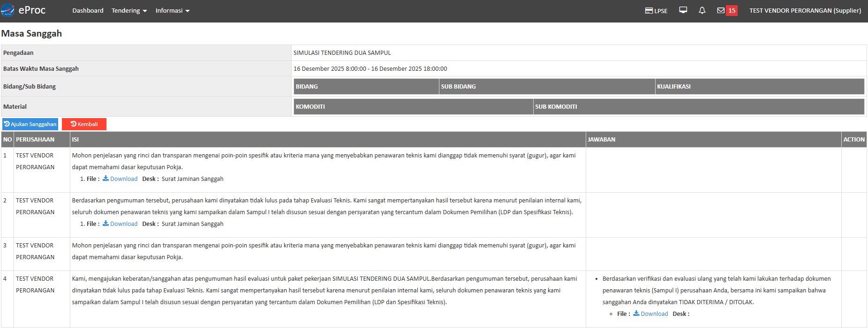Download the jawaban file in row 4
This screenshot has width=868, height=329.
[x=650, y=314]
